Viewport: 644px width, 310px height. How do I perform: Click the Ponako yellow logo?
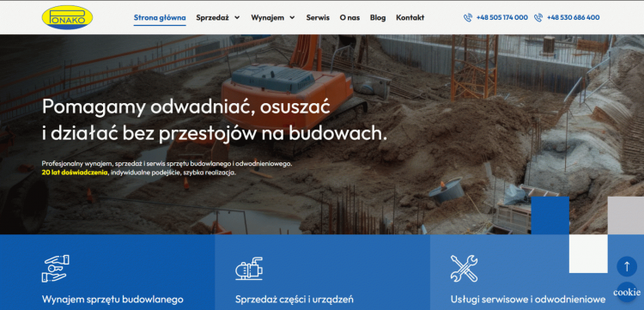tap(67, 17)
